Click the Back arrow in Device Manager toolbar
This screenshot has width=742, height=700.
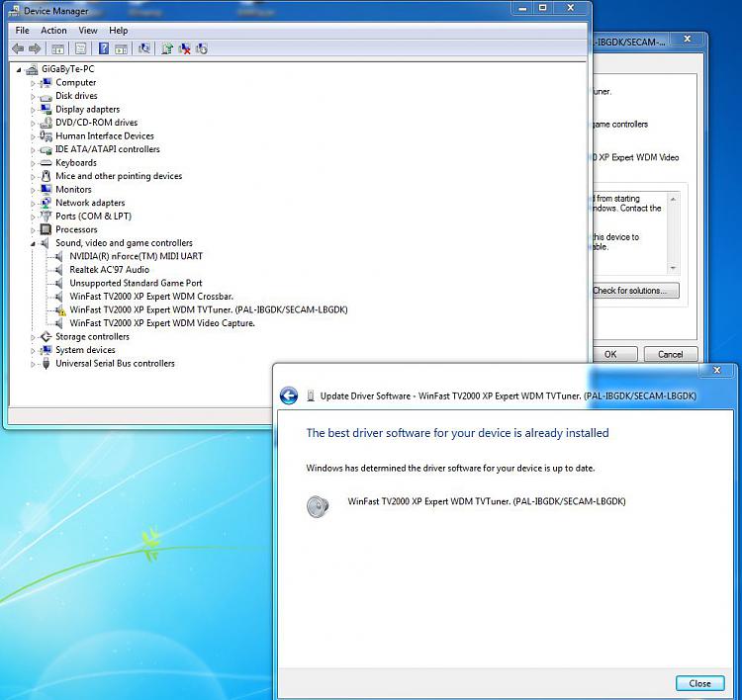click(x=18, y=48)
